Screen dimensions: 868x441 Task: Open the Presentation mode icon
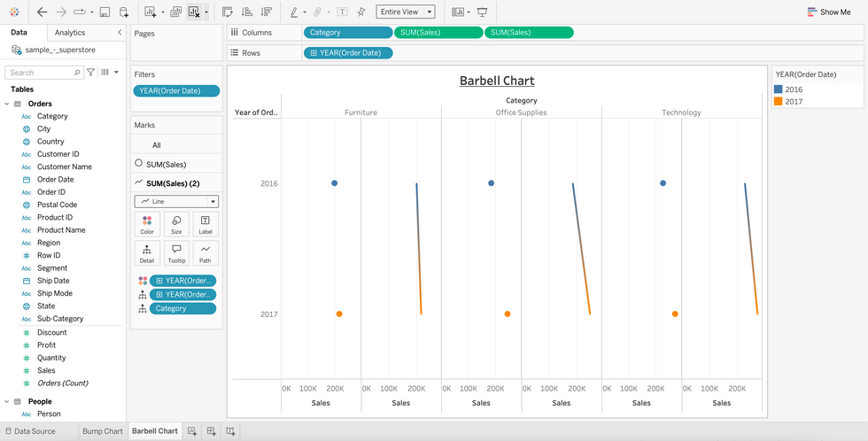pos(482,12)
